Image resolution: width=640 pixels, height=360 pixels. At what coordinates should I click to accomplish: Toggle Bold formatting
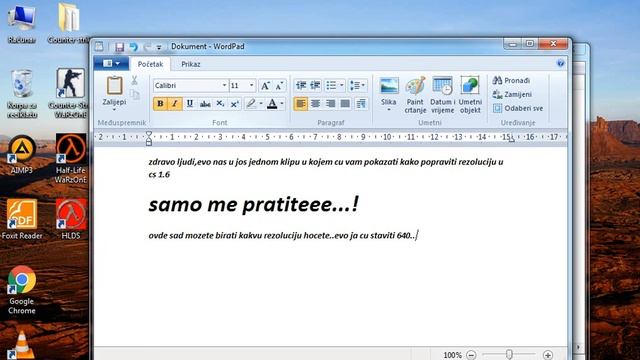(x=160, y=104)
